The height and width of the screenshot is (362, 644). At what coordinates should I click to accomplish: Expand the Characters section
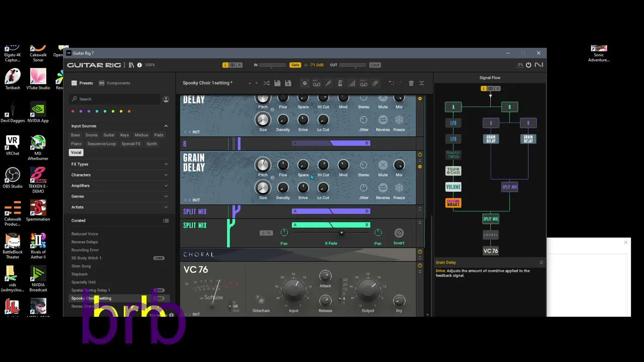(x=166, y=175)
